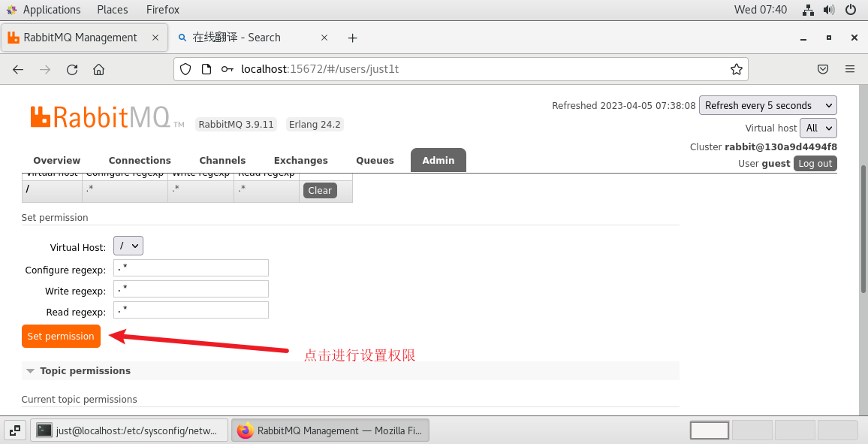The image size is (868, 444).
Task: Open the page info document icon
Action: 206,69
